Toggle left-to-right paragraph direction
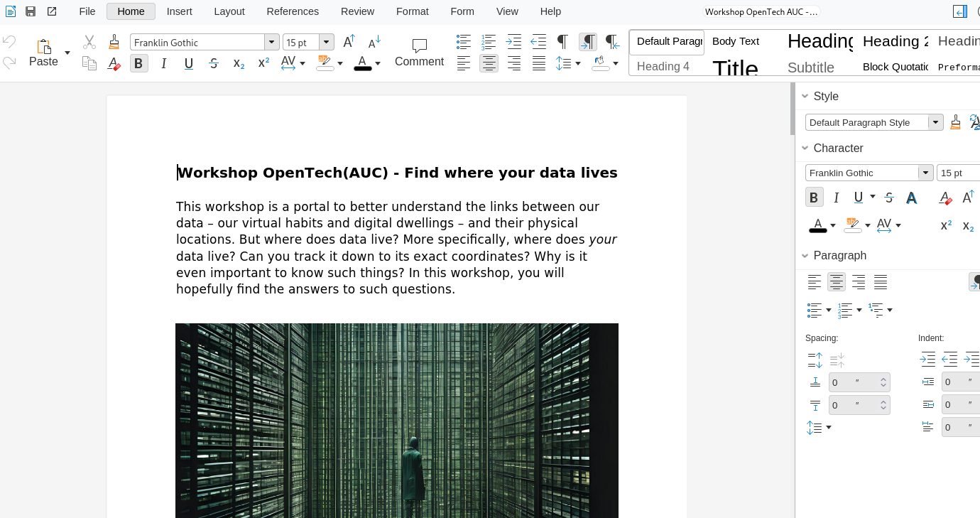 click(588, 42)
